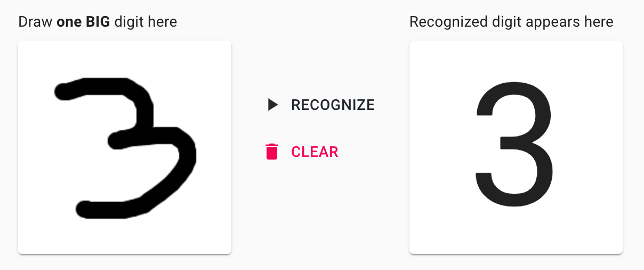
Task: Click the white result card around the printed 3
Action: click(516, 147)
